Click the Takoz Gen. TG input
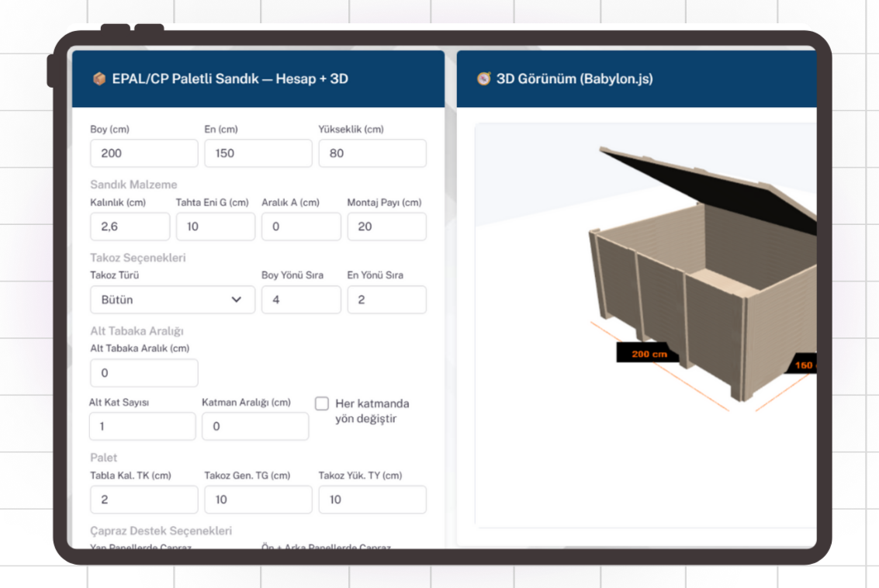 (258, 500)
